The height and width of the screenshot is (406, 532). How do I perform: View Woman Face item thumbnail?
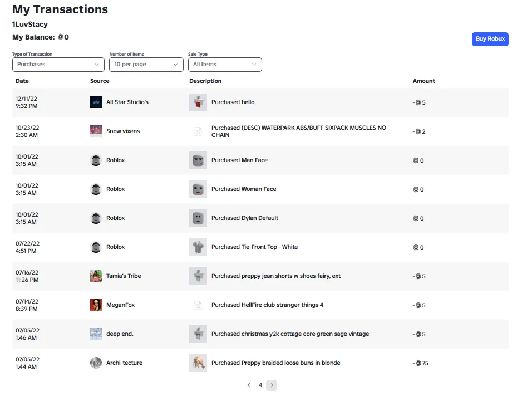tap(198, 189)
